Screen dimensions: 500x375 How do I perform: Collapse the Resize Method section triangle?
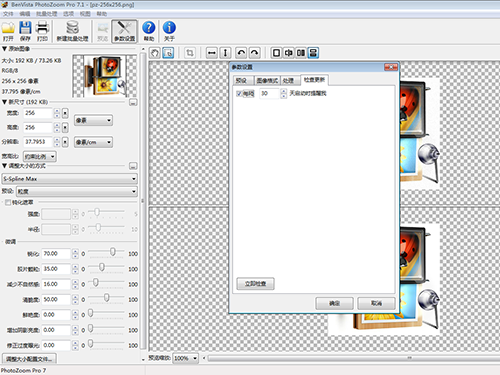pos(4,166)
